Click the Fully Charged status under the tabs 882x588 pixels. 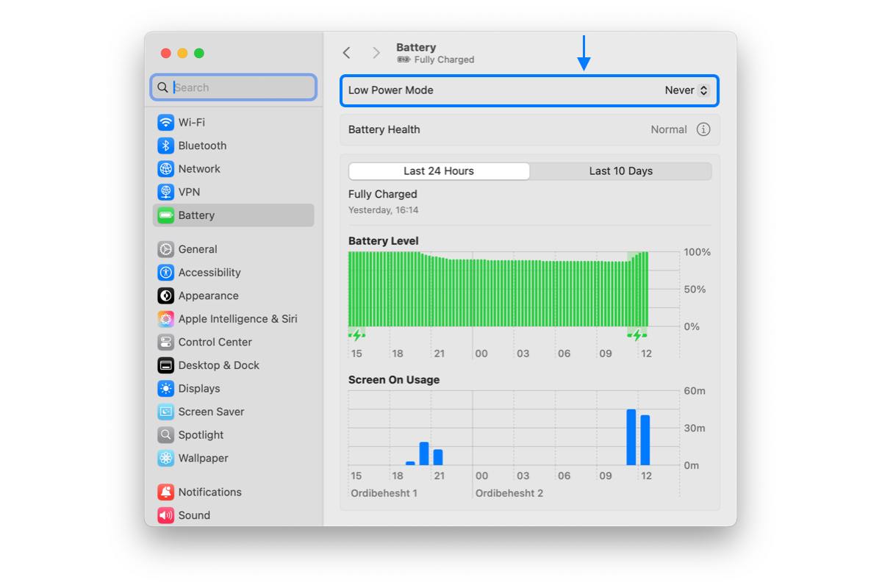[383, 194]
